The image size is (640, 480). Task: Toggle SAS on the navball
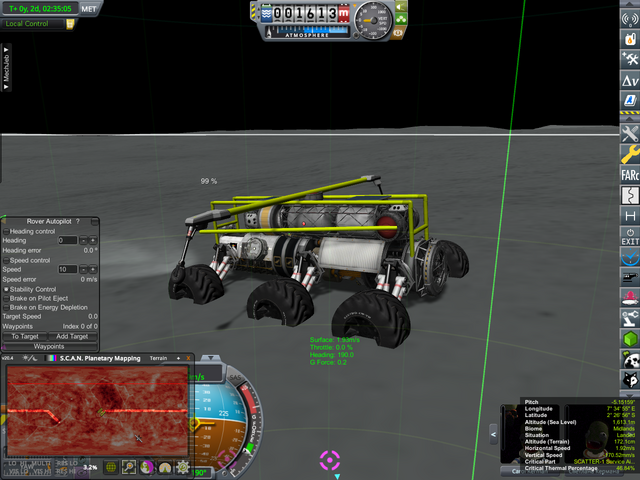(x=236, y=378)
